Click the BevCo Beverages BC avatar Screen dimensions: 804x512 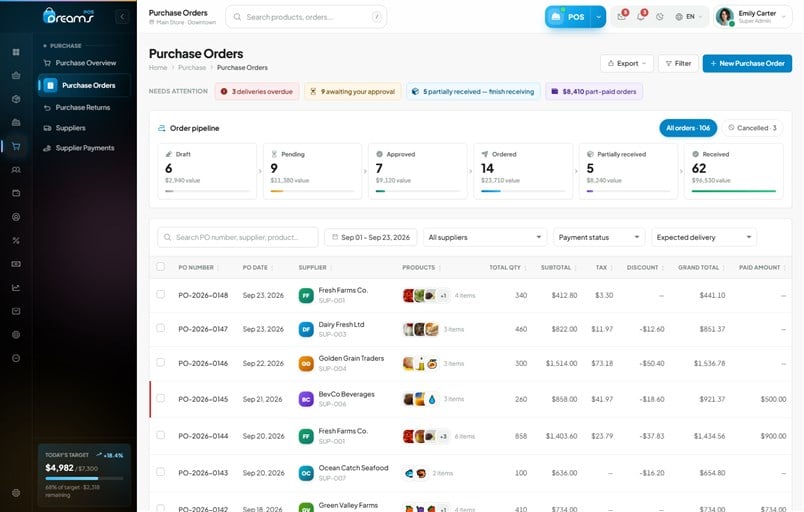(306, 399)
